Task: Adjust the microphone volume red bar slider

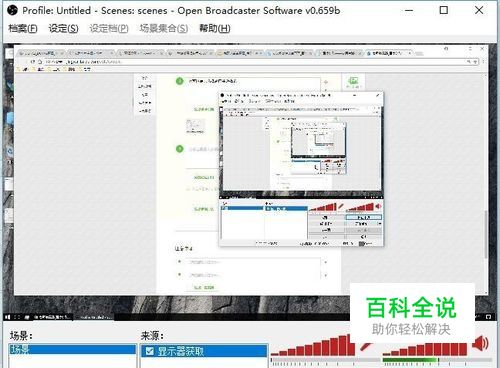Action: click(312, 345)
